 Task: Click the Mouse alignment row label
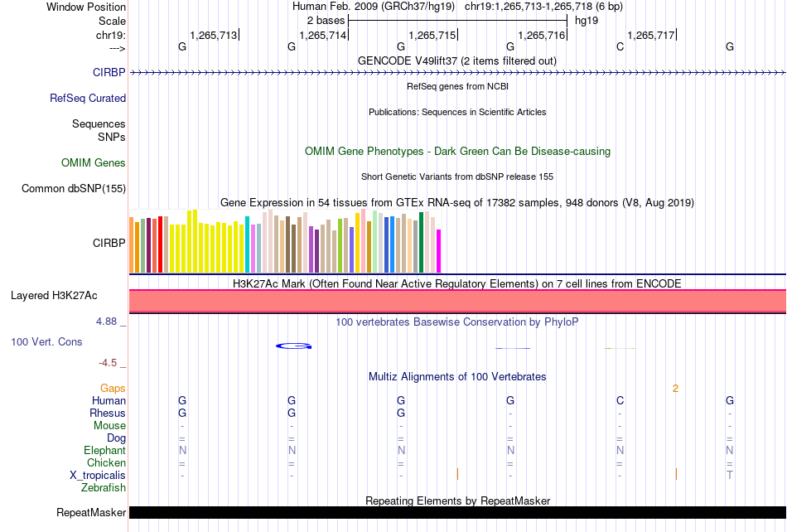(x=109, y=426)
